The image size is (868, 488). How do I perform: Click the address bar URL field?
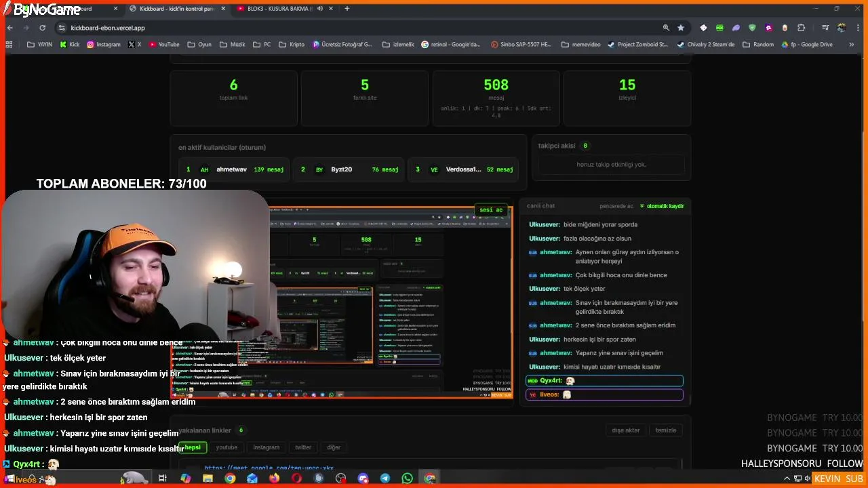(x=359, y=28)
